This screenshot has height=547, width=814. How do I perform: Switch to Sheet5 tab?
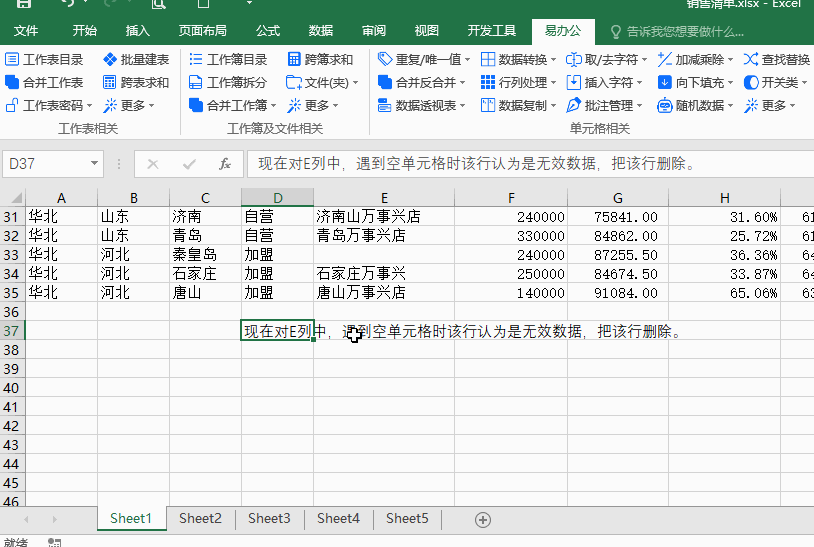tap(408, 518)
